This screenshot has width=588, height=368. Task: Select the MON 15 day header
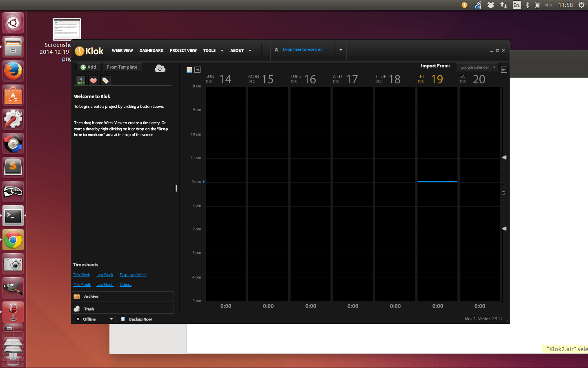tap(261, 79)
